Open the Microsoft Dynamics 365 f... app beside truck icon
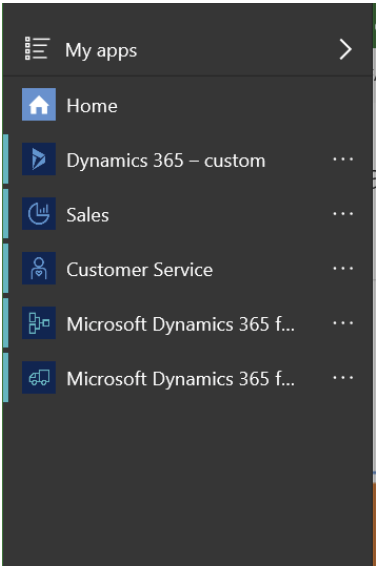381x570 pixels. click(180, 379)
